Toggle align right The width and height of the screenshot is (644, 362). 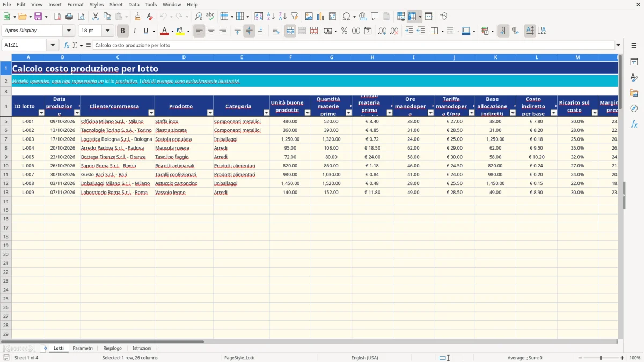click(223, 31)
